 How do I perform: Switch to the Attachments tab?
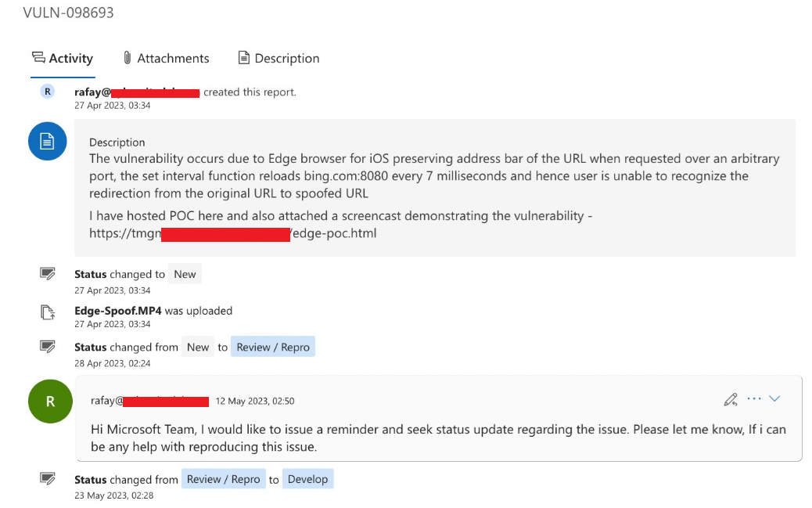(166, 59)
